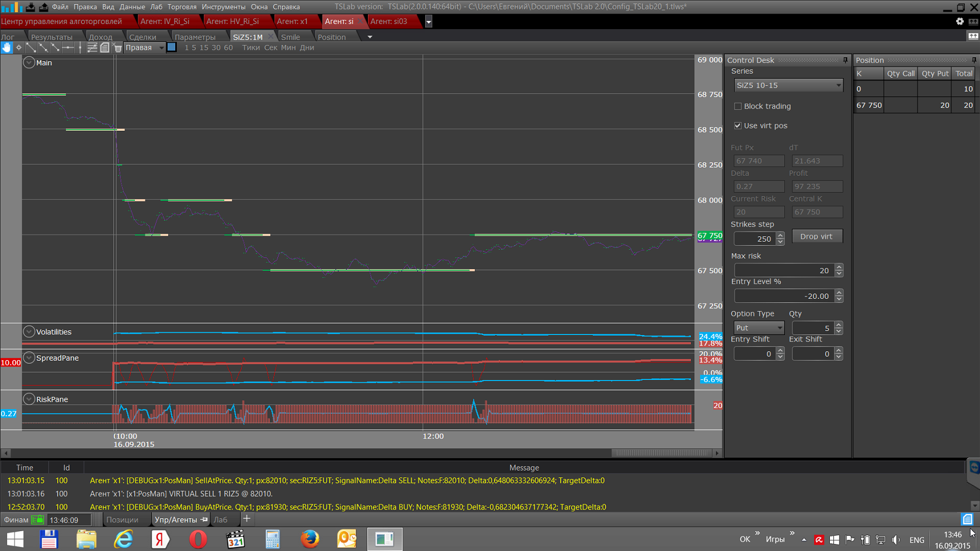Pin the Control Desk panel

[x=845, y=60]
